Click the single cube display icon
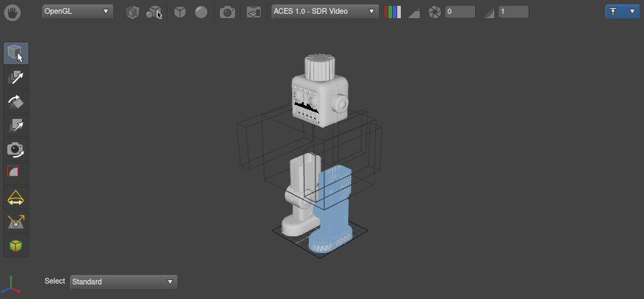Viewport: 644px width, 299px height. pyautogui.click(x=131, y=12)
